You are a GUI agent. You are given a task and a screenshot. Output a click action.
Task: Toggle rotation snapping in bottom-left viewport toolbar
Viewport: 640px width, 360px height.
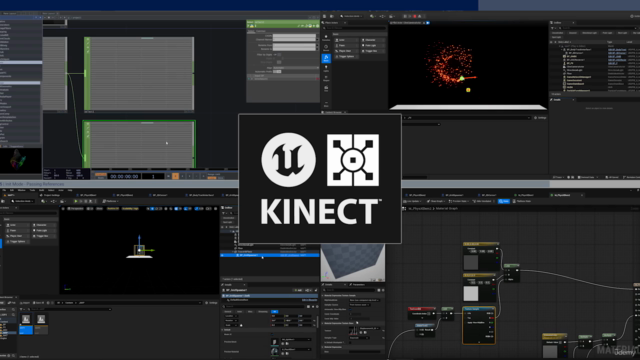[x=187, y=209]
